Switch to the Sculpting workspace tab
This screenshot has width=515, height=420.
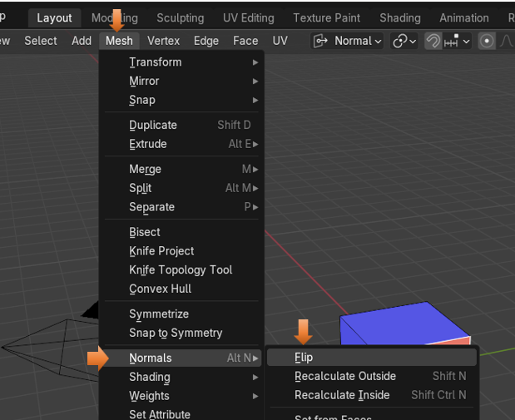point(180,17)
